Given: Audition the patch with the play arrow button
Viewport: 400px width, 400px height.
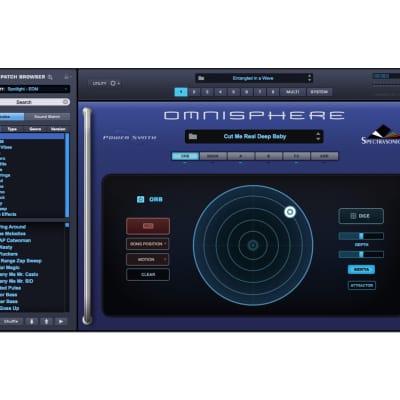Looking at the screenshot, I should click(x=61, y=321).
